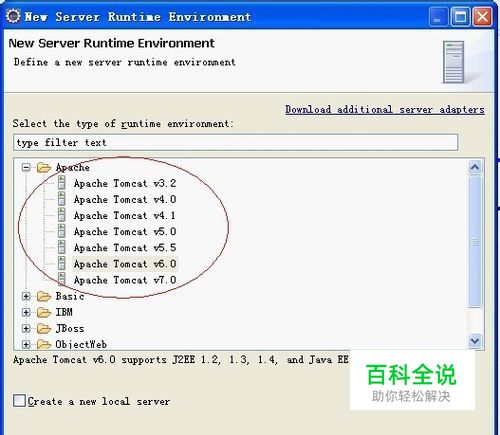The height and width of the screenshot is (435, 500).
Task: Minimize the New Server Runtime Environment window
Action: pos(438,16)
